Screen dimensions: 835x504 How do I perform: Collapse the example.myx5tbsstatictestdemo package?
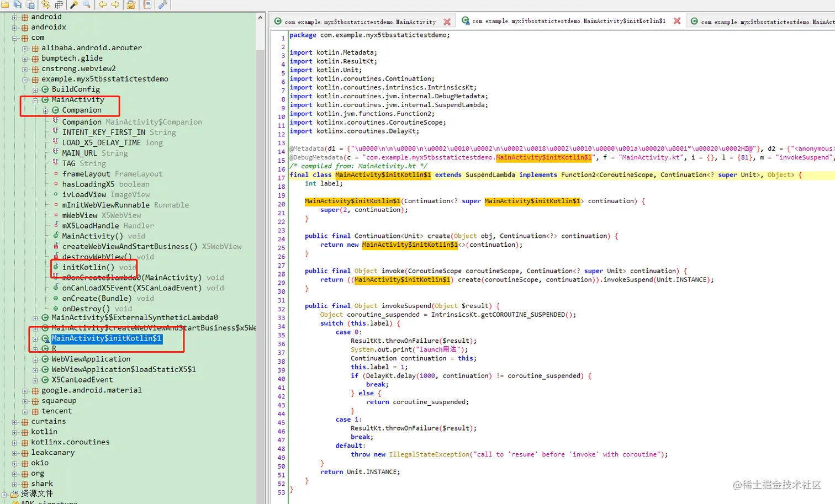tap(25, 79)
